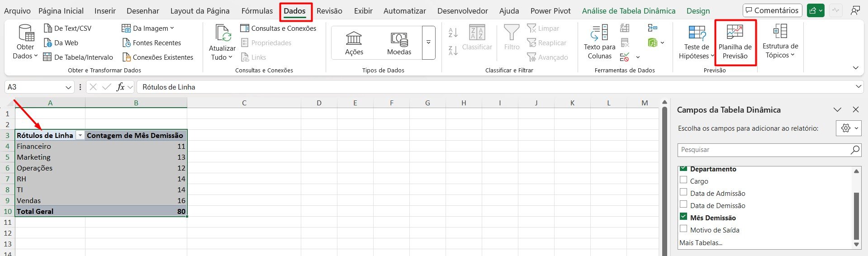Screen dimensions: 868x256
Task: Click the Data Validation icon
Action: point(624,57)
